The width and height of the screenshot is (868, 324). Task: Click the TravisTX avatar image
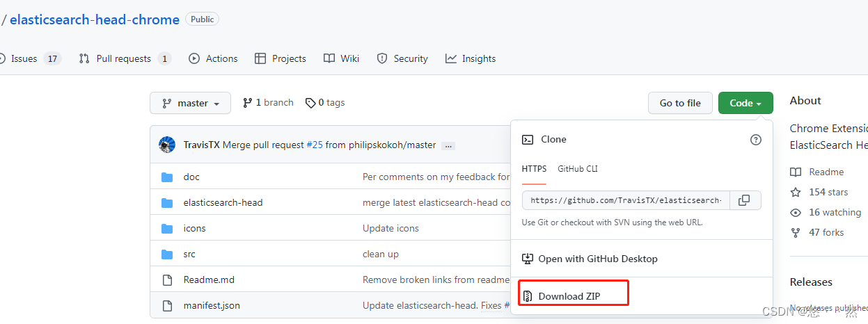click(167, 145)
